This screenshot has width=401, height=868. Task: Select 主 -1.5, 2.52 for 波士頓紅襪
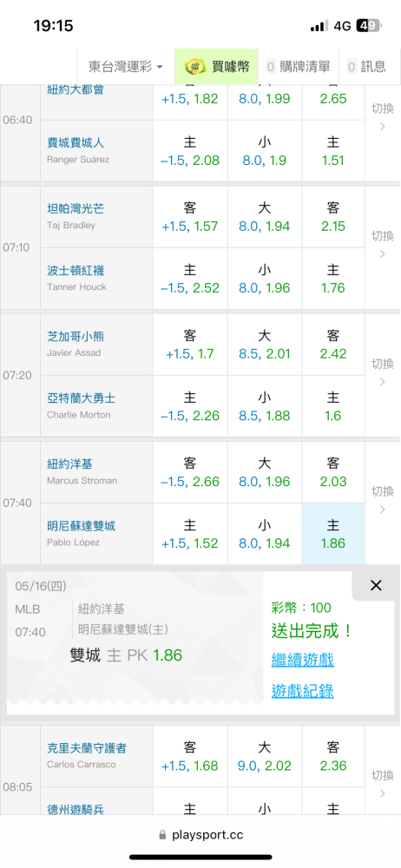tap(190, 279)
